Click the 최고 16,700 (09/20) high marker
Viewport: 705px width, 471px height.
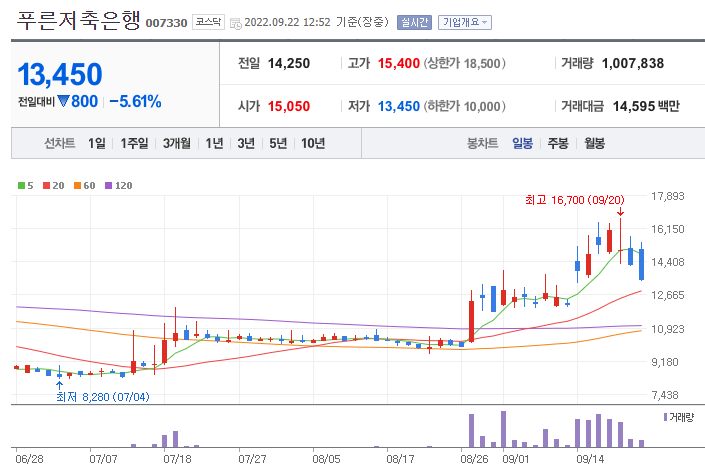(x=575, y=200)
